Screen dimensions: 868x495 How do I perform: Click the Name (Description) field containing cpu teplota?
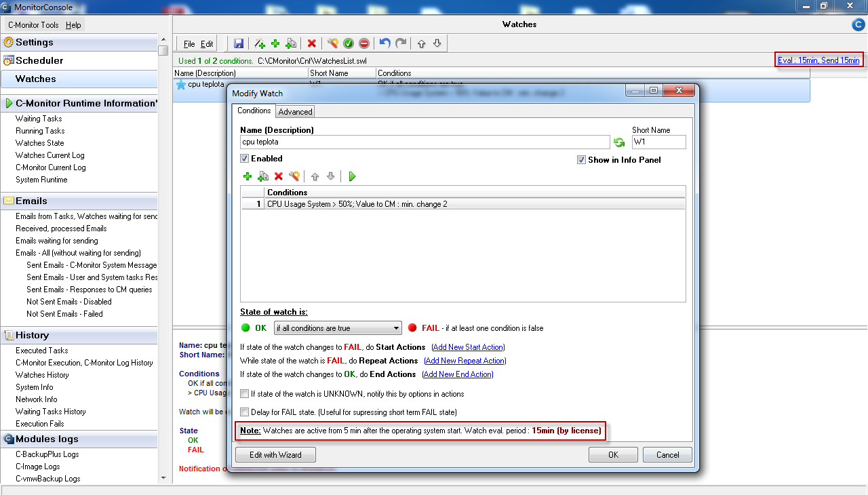(x=425, y=142)
